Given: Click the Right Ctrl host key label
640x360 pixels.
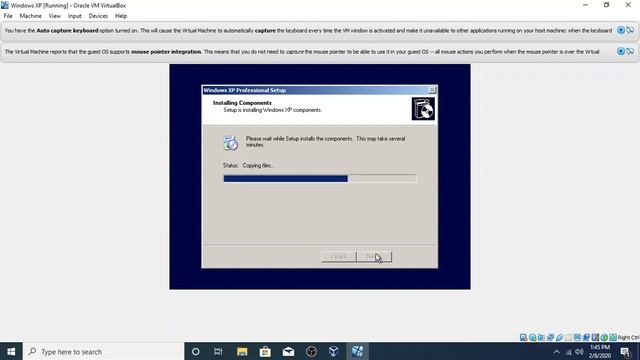Looking at the screenshot, I should 629,338.
